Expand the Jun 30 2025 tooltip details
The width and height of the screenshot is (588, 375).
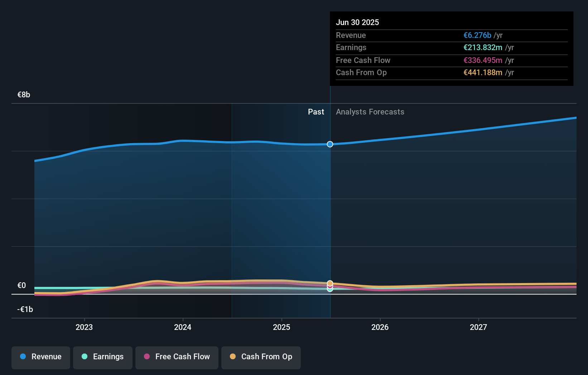click(451, 47)
